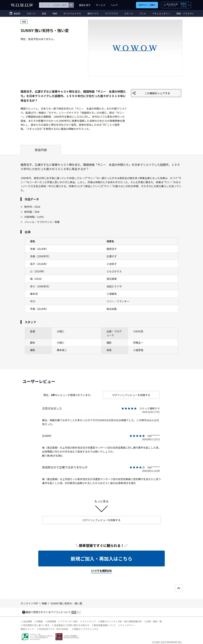Click staff name 川村元気
The width and height of the screenshot is (203, 644).
(138, 331)
